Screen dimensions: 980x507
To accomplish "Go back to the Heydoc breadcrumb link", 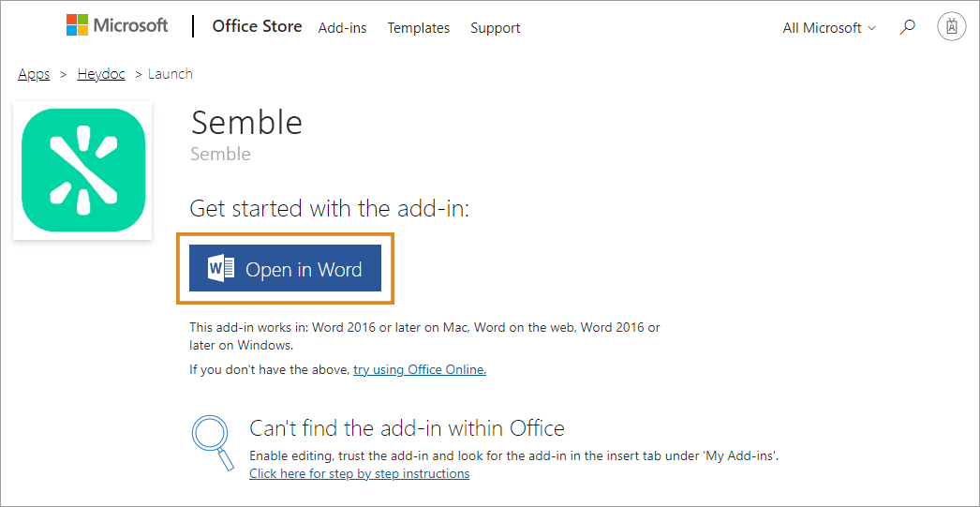I will (x=101, y=74).
